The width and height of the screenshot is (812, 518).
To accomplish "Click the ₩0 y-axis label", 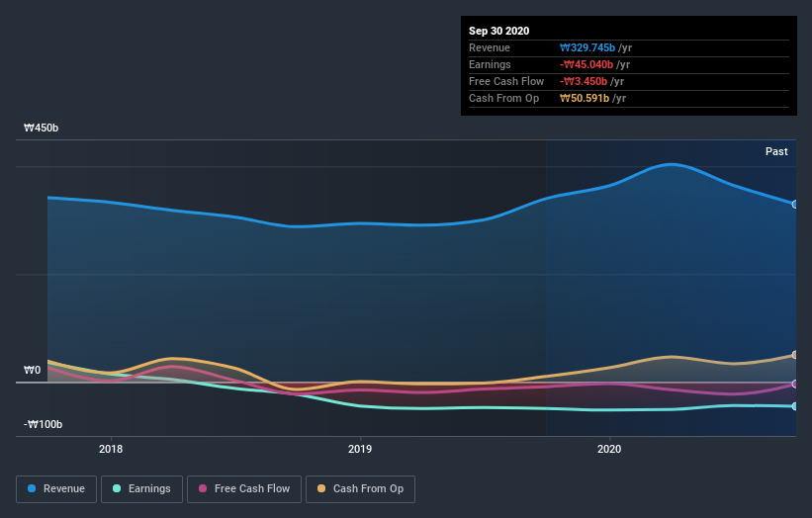I will click(32, 370).
